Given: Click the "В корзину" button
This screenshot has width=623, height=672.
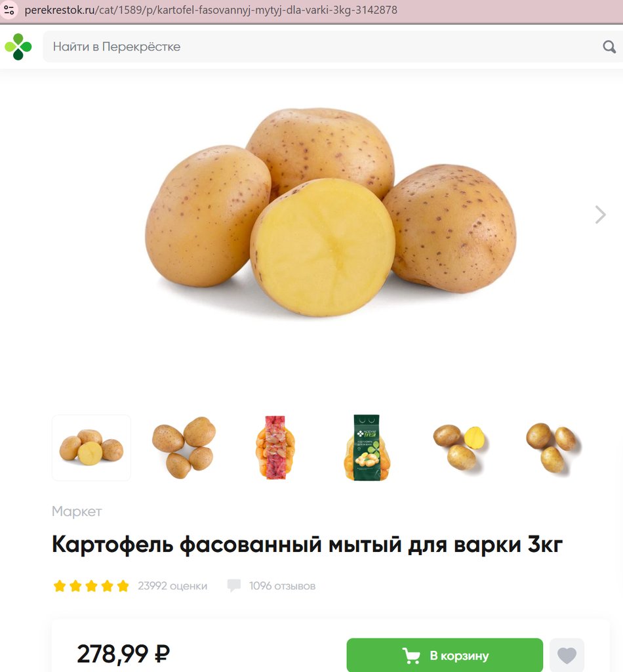Looking at the screenshot, I should pyautogui.click(x=445, y=655).
